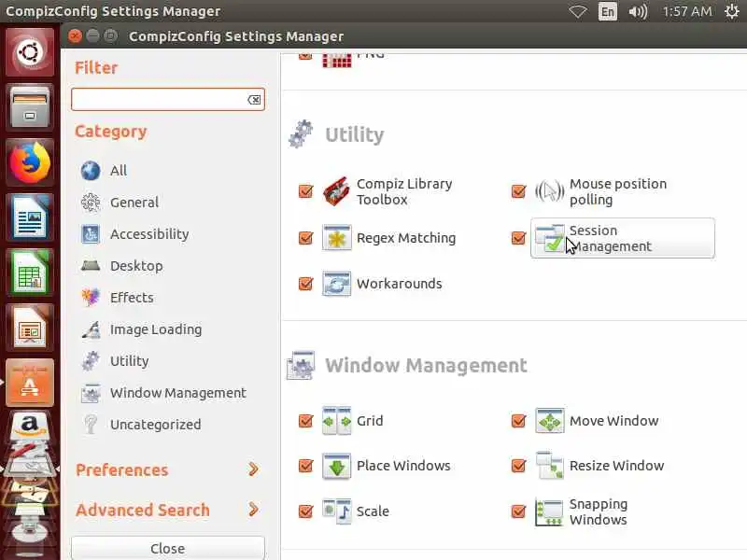Select the Window Management category label in sidebar
The image size is (747, 560).
point(178,393)
